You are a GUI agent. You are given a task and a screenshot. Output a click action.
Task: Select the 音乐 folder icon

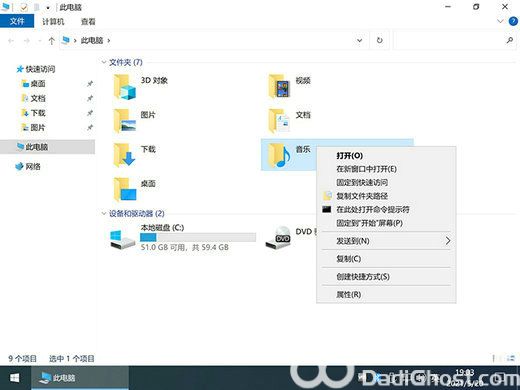280,155
